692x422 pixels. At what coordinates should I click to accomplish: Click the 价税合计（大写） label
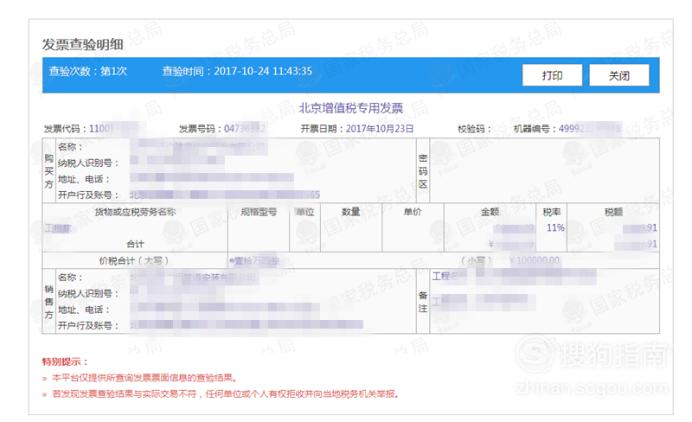(x=134, y=260)
